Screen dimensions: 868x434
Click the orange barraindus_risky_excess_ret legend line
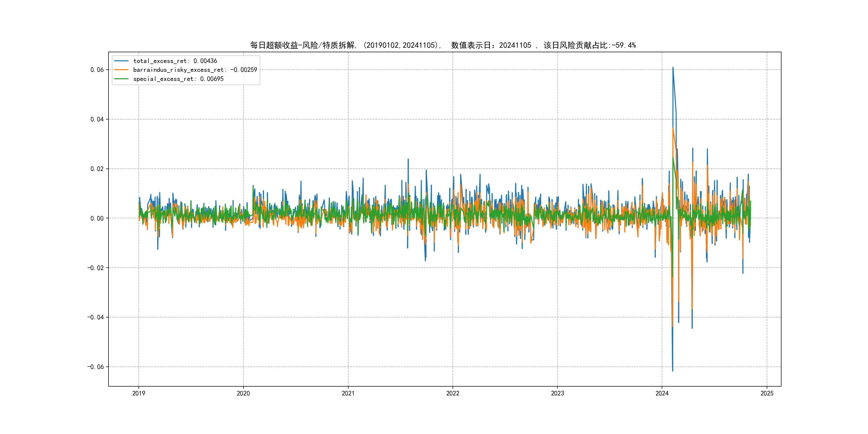(121, 70)
